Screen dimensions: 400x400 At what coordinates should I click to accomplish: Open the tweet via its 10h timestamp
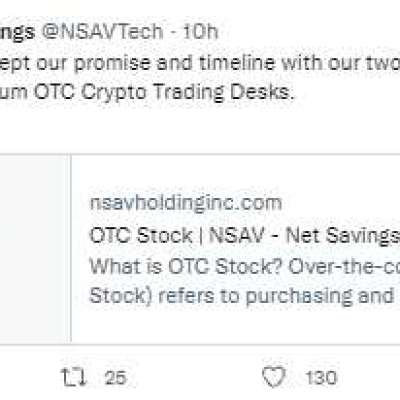click(x=200, y=32)
